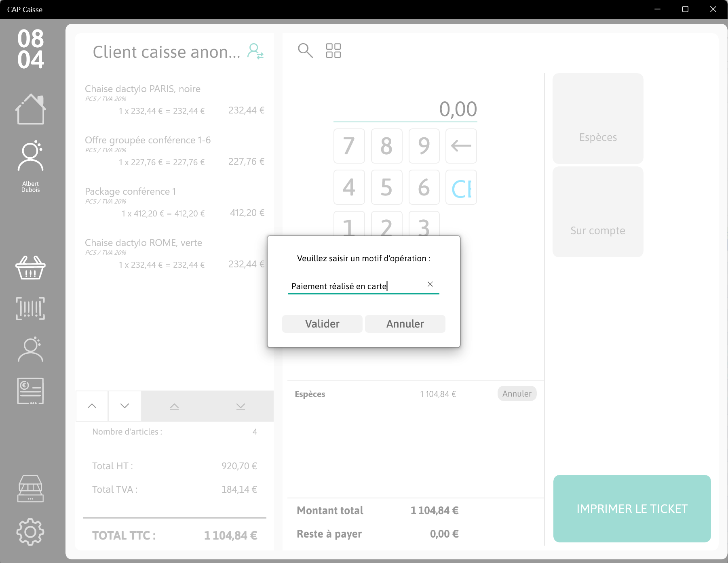Clear the operation reason text field
This screenshot has height=563, width=728.
(430, 284)
